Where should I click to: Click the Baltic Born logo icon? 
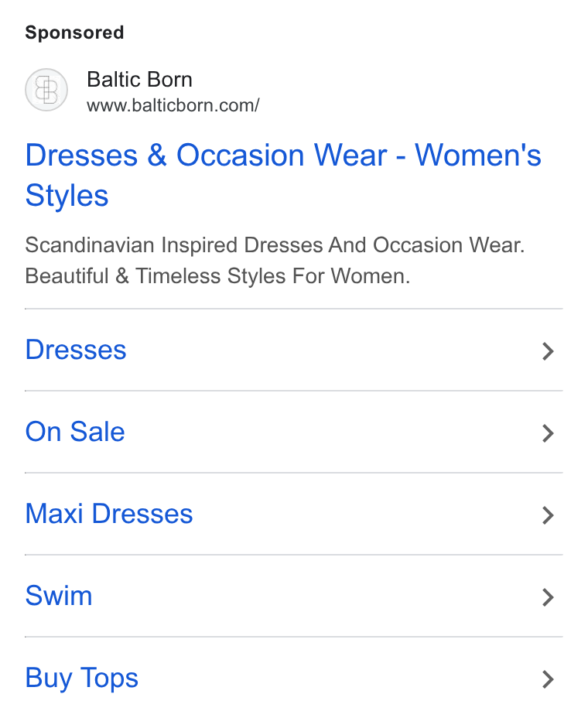pos(46,90)
